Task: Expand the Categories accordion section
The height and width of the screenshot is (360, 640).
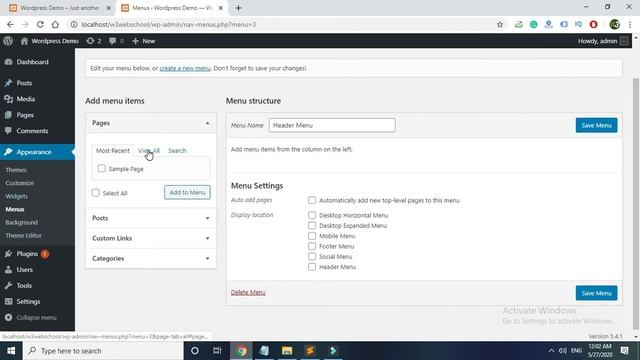Action: (x=151, y=258)
